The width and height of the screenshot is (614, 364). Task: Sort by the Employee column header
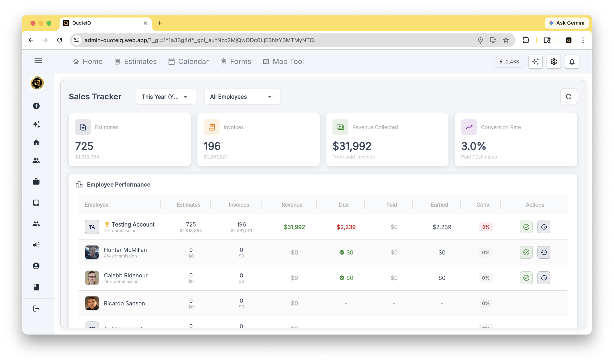[x=97, y=205]
